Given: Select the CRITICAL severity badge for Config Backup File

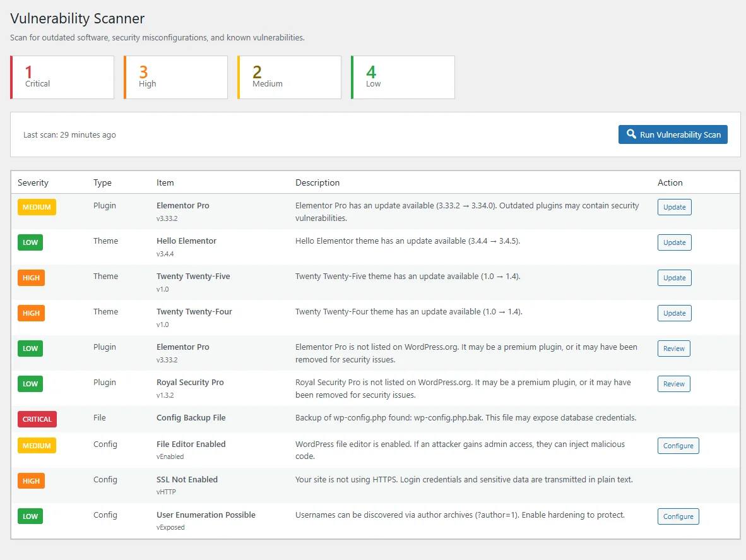Looking at the screenshot, I should [x=37, y=419].
